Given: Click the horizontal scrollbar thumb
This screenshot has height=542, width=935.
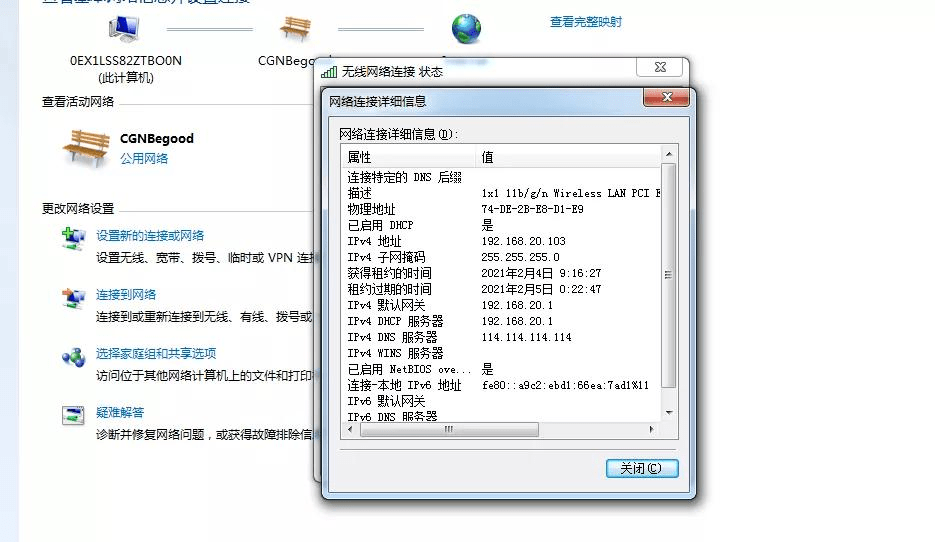Looking at the screenshot, I should pyautogui.click(x=449, y=429).
